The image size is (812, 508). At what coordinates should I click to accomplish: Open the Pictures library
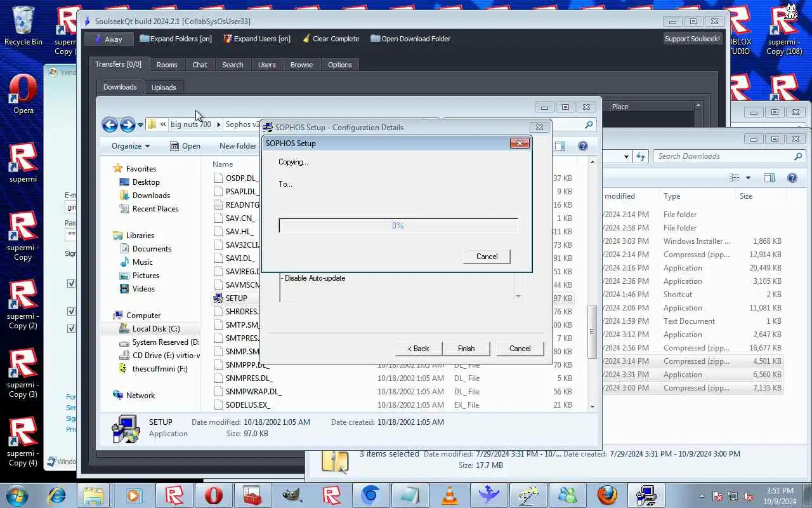[146, 276]
